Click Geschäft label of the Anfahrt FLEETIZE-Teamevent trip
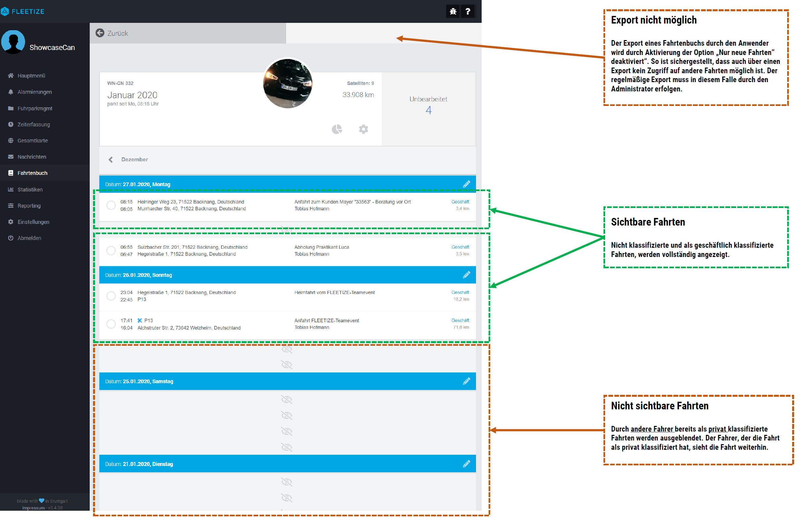This screenshot has height=518, width=812. pyautogui.click(x=460, y=320)
